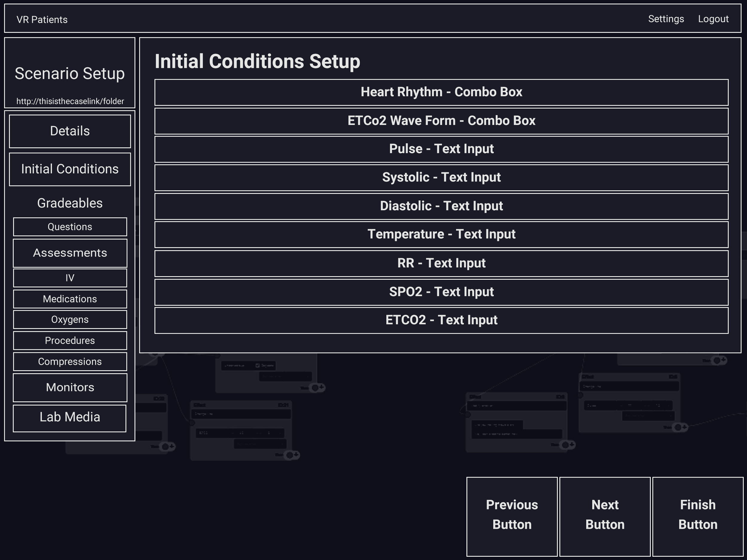This screenshot has width=747, height=560.
Task: Click the Logout link
Action: coord(713,19)
